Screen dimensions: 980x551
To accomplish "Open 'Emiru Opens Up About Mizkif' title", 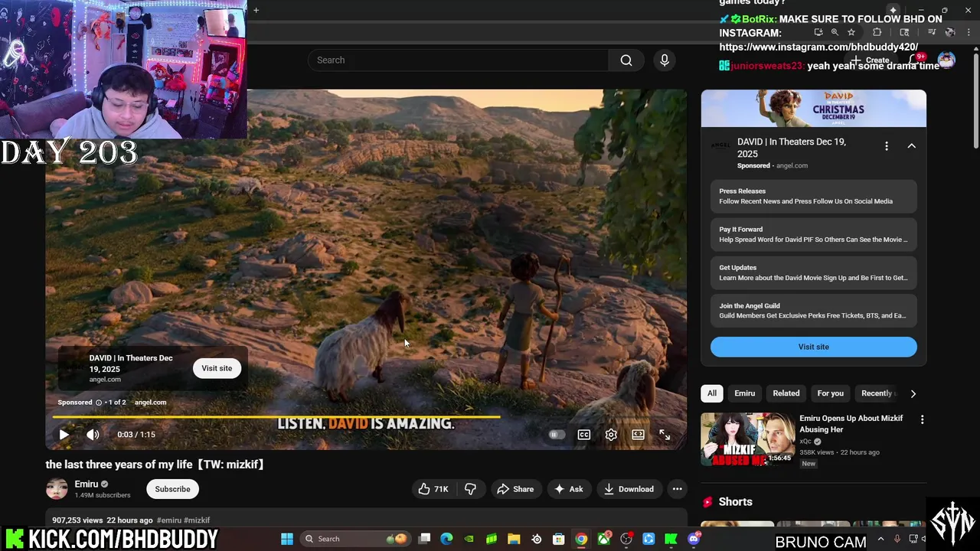I will coord(851,424).
